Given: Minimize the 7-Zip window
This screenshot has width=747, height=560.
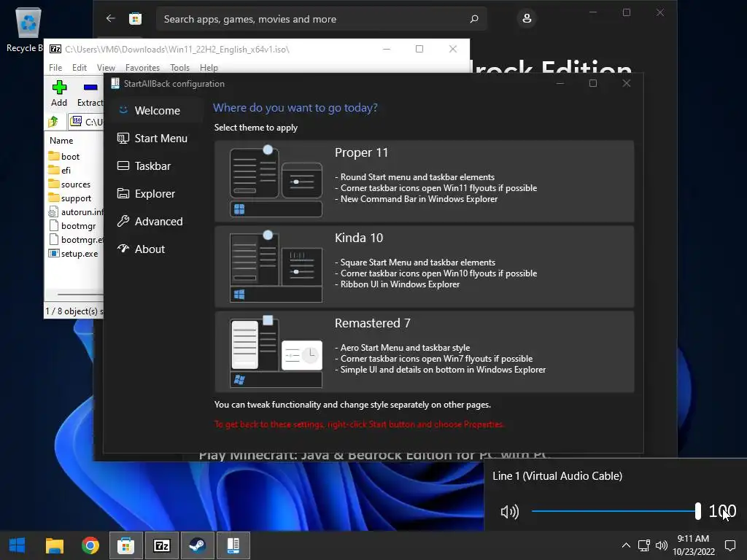Looking at the screenshot, I should click(x=387, y=49).
